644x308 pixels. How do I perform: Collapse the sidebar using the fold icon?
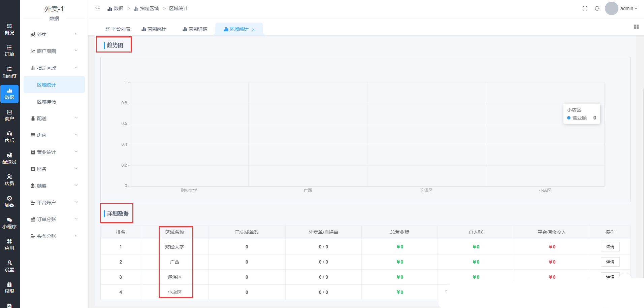(98, 8)
